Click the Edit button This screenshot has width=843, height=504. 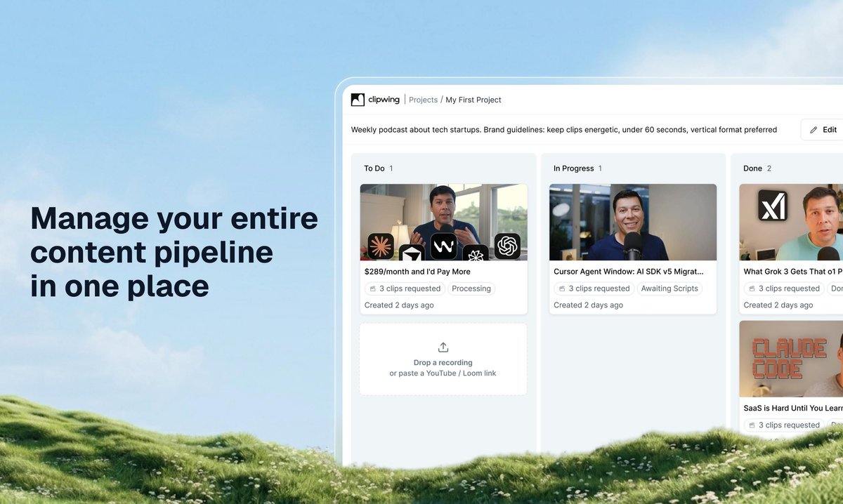click(823, 130)
